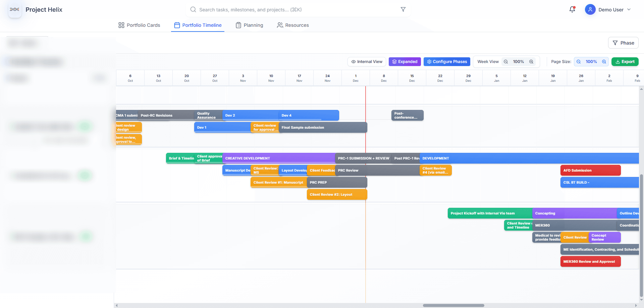Open the Portfolio Cards tab
This screenshot has height=308, width=644.
point(139,25)
